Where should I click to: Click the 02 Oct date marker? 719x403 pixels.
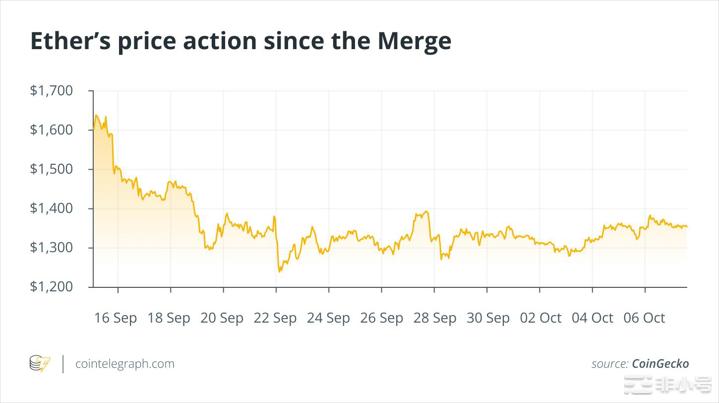tap(538, 318)
